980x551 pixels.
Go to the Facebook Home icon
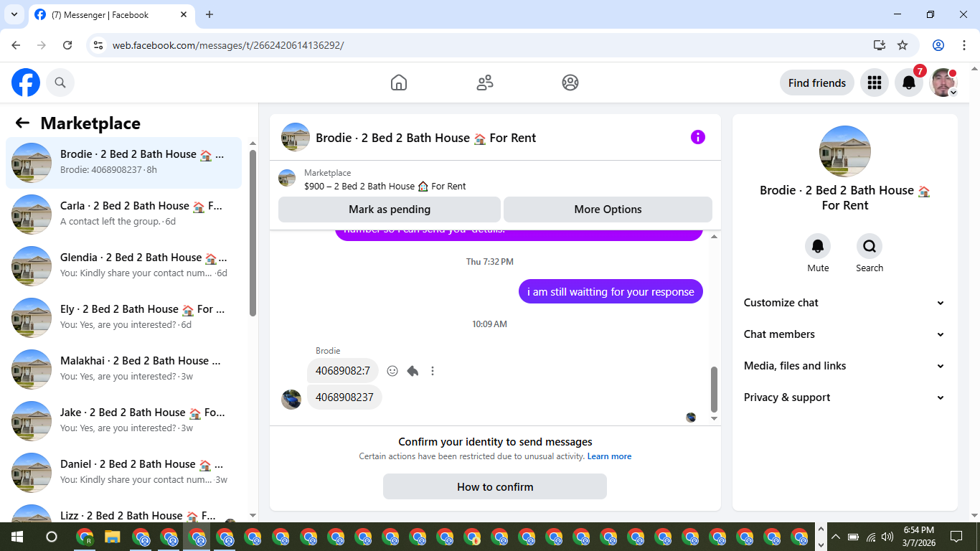(x=399, y=83)
